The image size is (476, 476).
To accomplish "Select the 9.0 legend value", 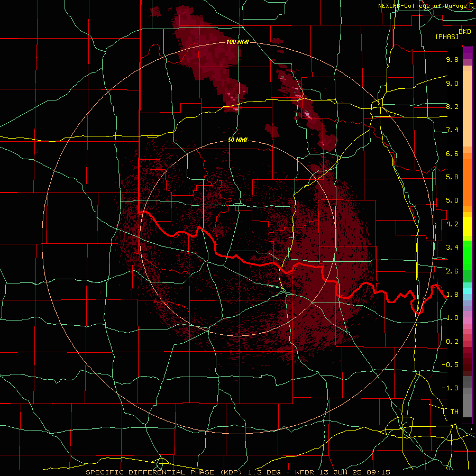I will tap(452, 83).
